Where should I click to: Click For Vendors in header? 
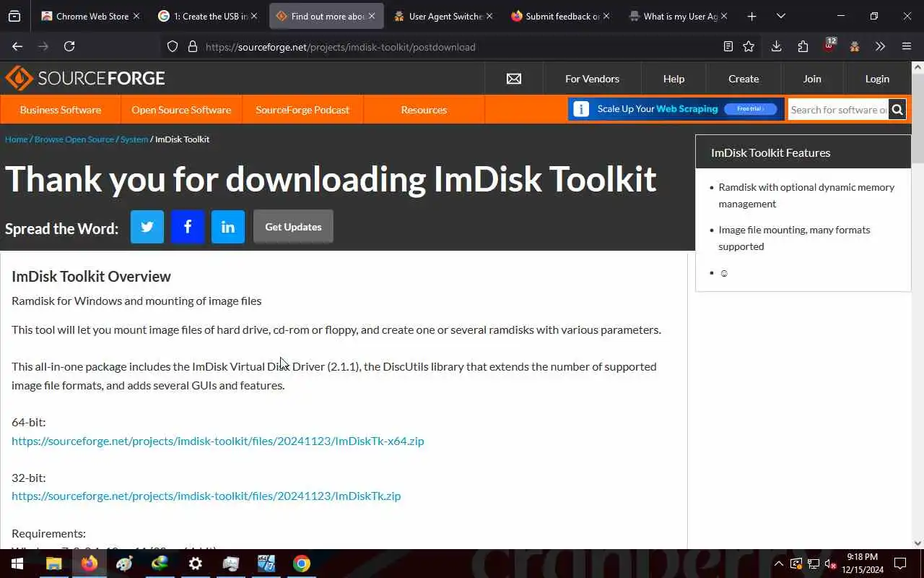click(592, 79)
